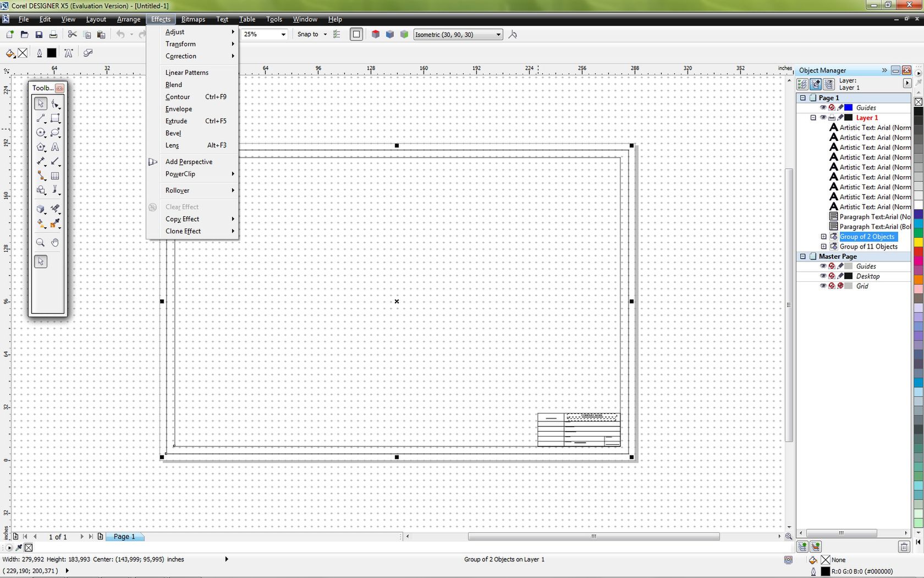Image resolution: width=924 pixels, height=578 pixels.
Task: Toggle editable pencil of Layer 1
Action: (840, 118)
